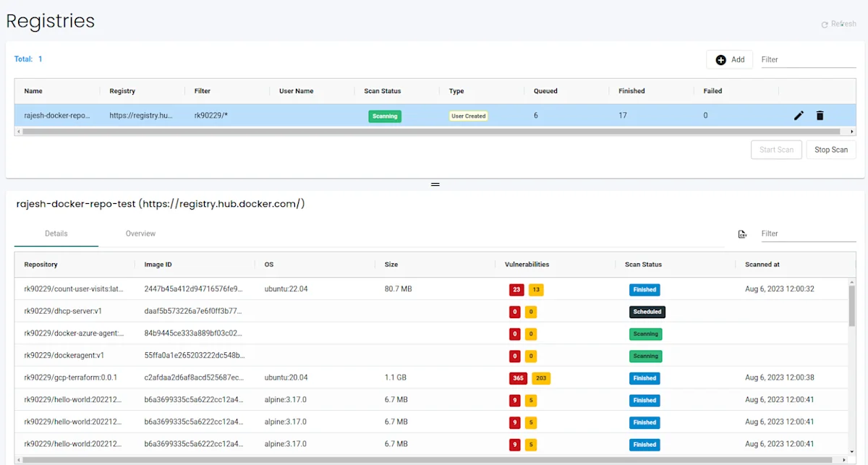
Task: Sort details by the lower Scan Status header
Action: (643, 265)
